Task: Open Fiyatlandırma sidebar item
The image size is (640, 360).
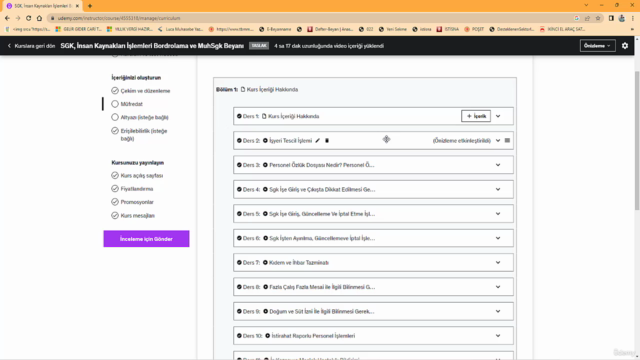Action: coord(137,189)
